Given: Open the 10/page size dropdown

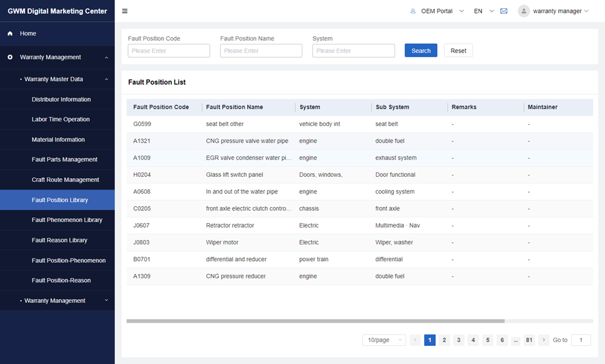Looking at the screenshot, I should coord(384,340).
